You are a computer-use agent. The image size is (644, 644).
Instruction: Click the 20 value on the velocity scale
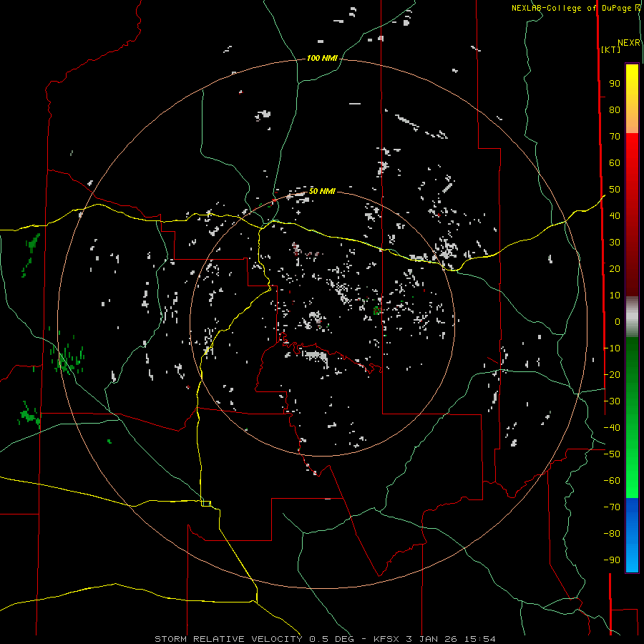click(x=615, y=269)
